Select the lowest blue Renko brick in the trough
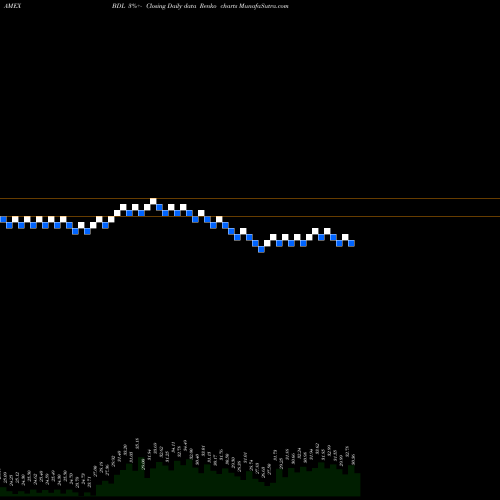500x500 pixels. (261, 249)
